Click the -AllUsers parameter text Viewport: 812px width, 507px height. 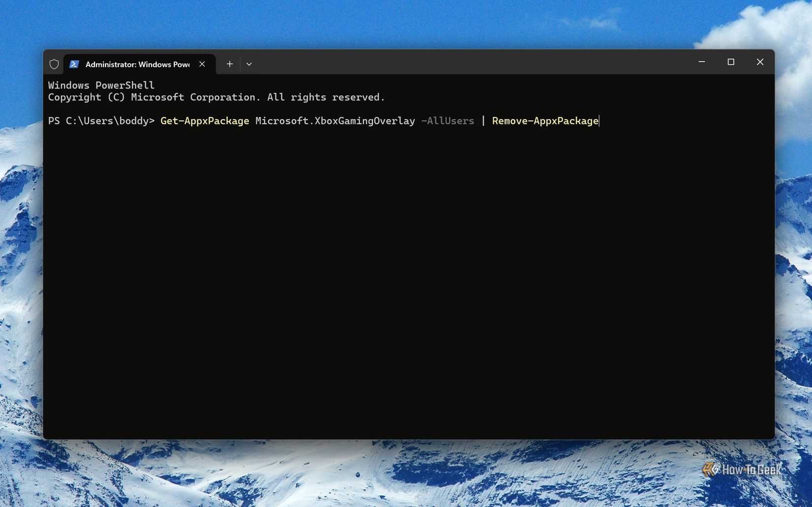click(x=448, y=121)
